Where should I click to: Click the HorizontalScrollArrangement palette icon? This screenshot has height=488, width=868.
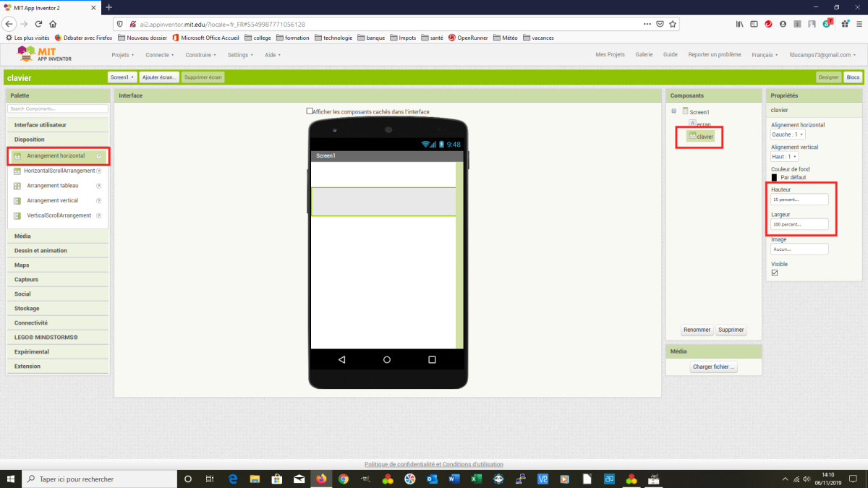pos(17,171)
